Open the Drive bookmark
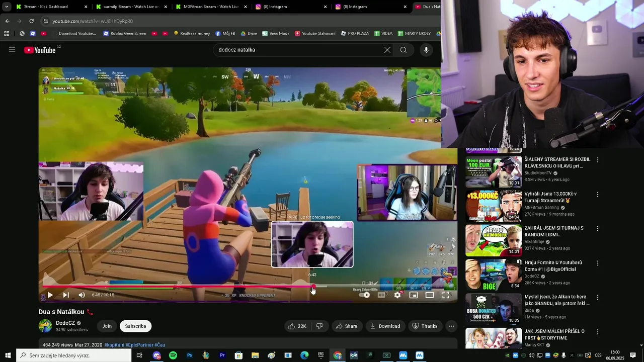The height and width of the screenshot is (362, 644). (249, 34)
